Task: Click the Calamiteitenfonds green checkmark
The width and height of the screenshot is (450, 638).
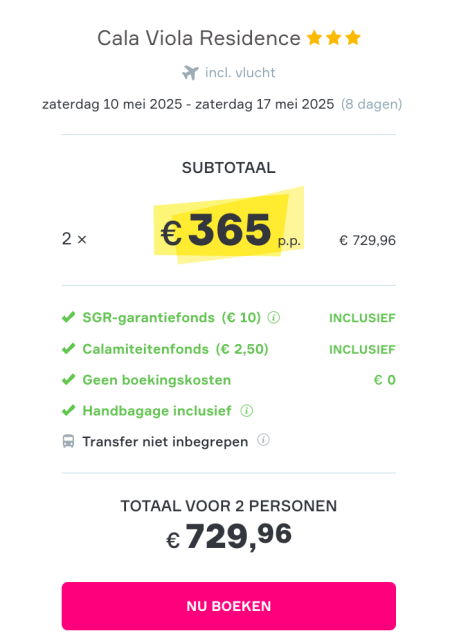Action: tap(68, 349)
